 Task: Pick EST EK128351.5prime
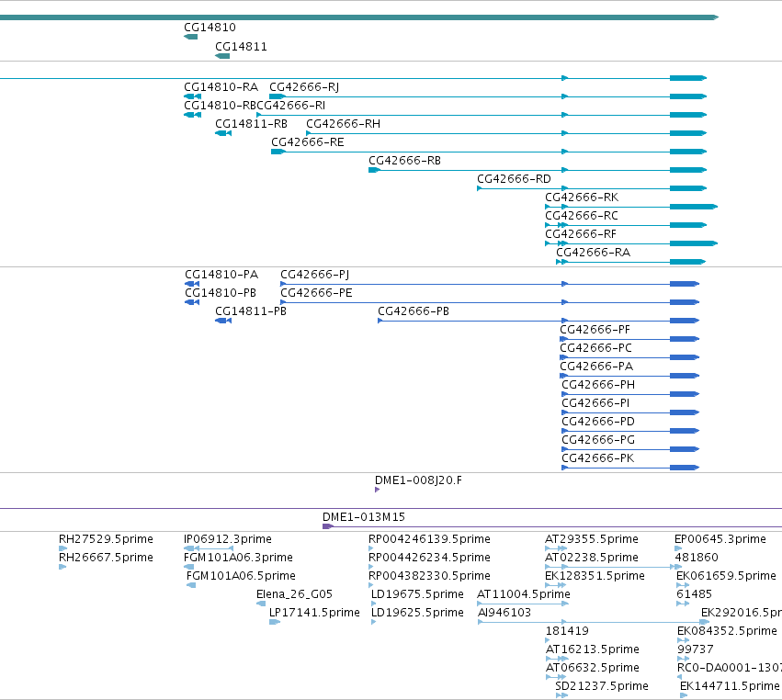click(x=595, y=576)
